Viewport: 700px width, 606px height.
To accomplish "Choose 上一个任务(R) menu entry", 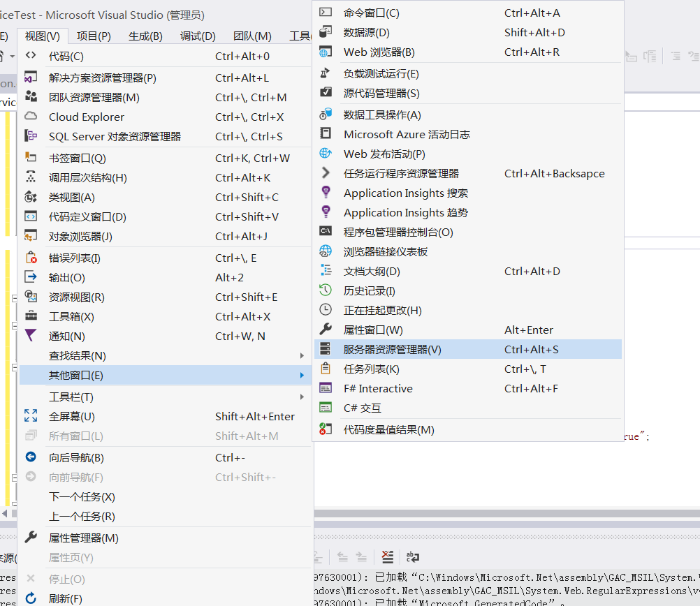I will click(165, 517).
